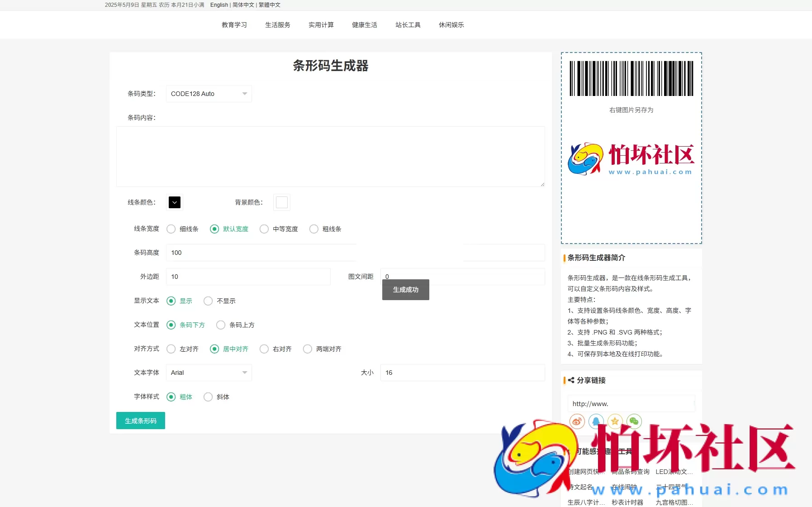The image size is (812, 507).
Task: Click the 生成条形码 button
Action: click(x=140, y=421)
